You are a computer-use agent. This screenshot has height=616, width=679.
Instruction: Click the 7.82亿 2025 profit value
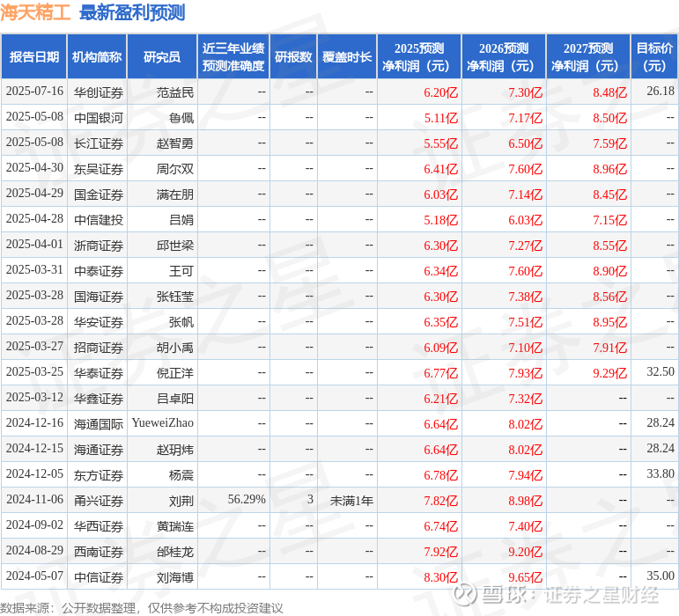coord(440,501)
